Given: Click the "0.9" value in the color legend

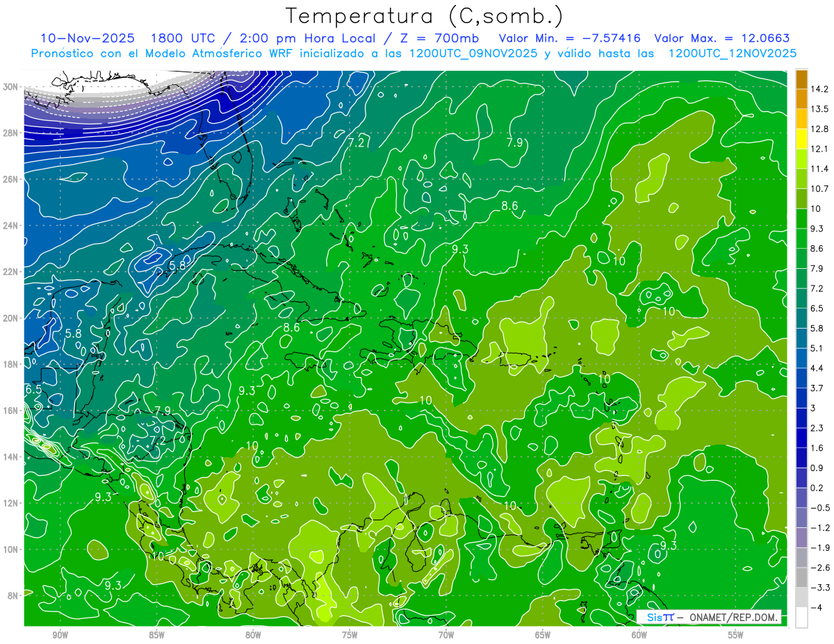Looking at the screenshot, I should pyautogui.click(x=817, y=468).
